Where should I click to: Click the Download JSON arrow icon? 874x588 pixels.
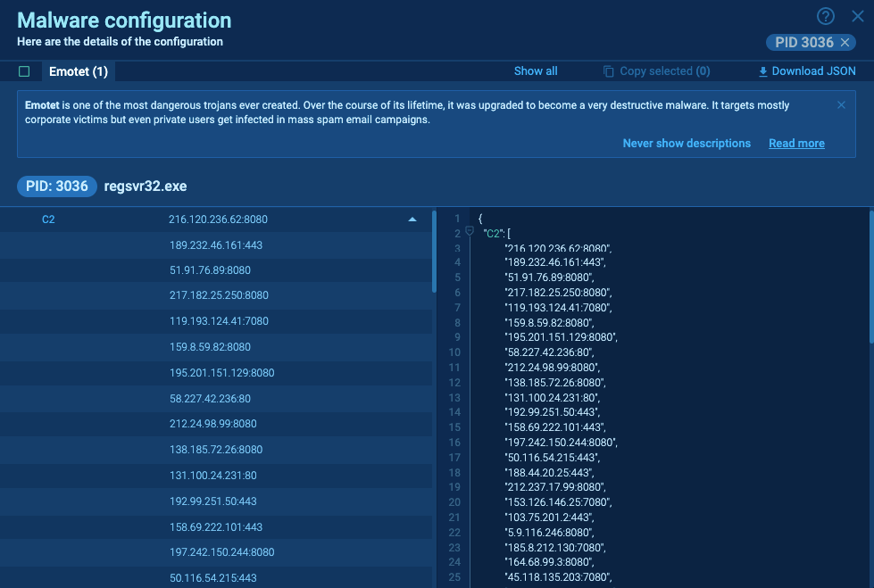click(x=762, y=71)
